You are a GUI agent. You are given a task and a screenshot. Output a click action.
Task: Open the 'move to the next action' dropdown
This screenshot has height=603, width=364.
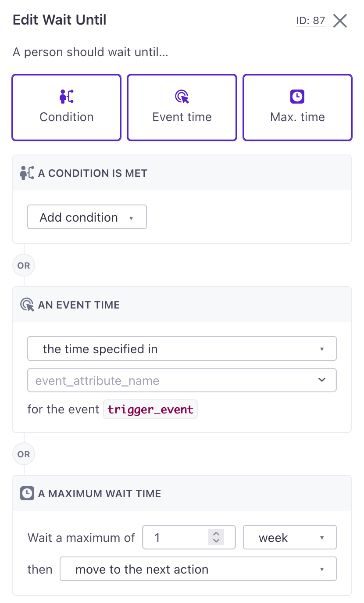pos(198,569)
